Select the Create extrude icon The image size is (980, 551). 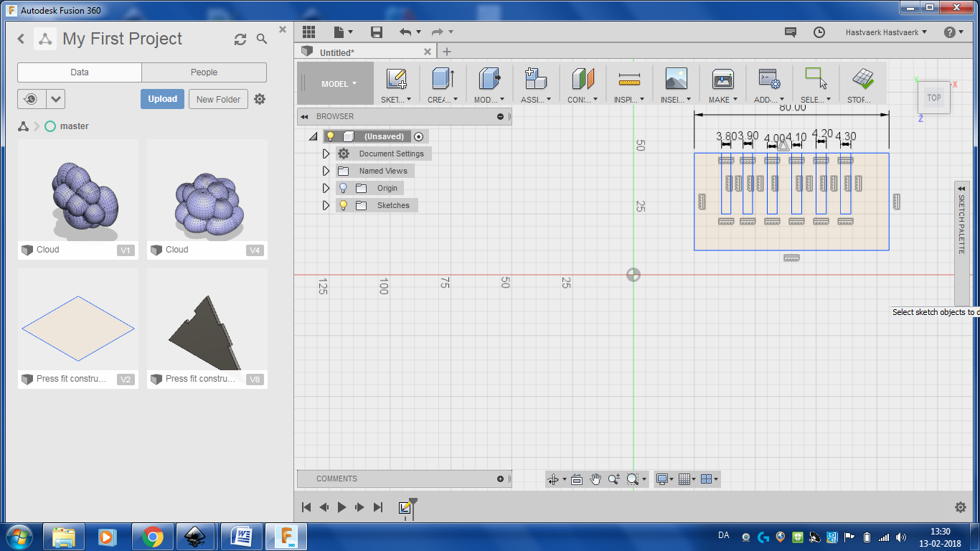[443, 79]
